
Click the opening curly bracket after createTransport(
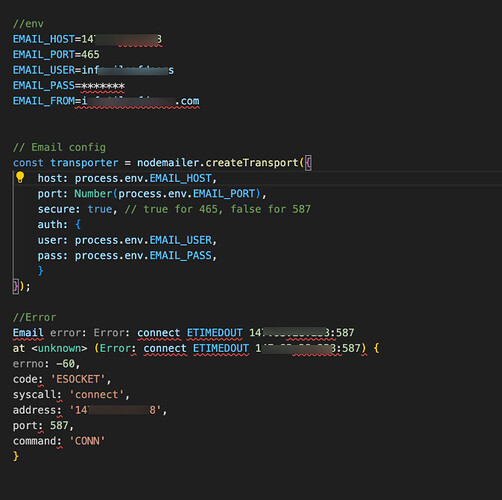point(308,163)
